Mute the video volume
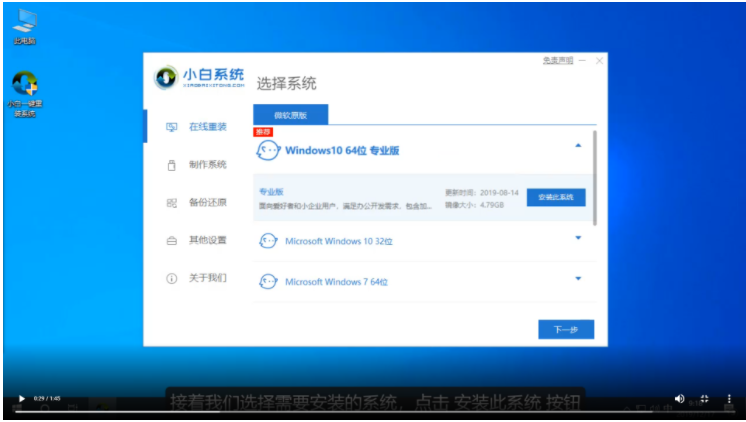746x422 pixels. [x=679, y=399]
